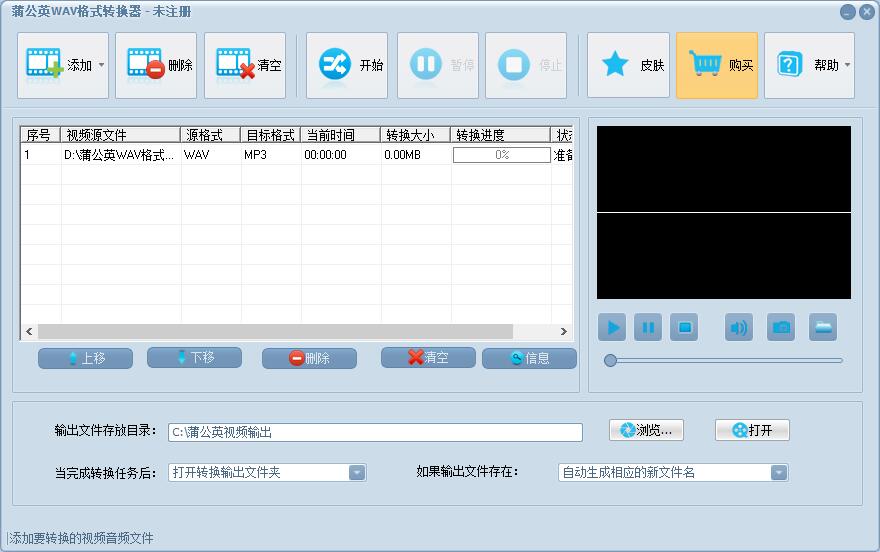
Task: Take a snapshot with the camera icon
Action: point(781,327)
